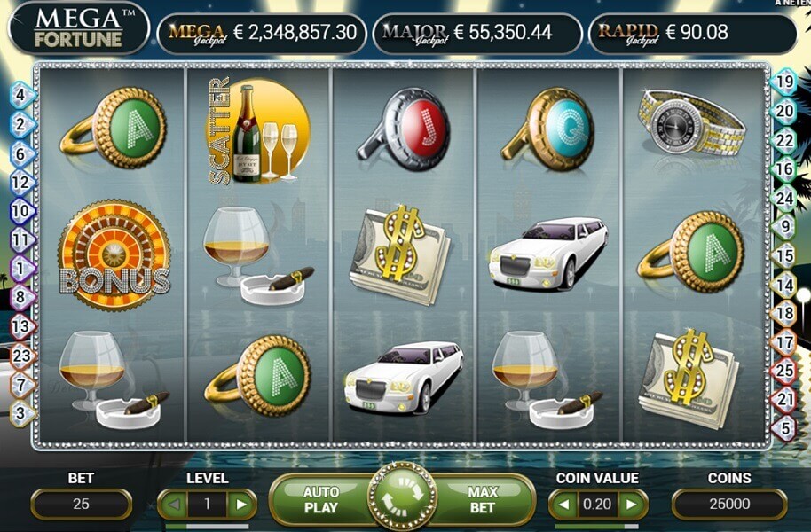The height and width of the screenshot is (532, 811).
Task: Select the red J ring symbol
Action: coord(405,129)
